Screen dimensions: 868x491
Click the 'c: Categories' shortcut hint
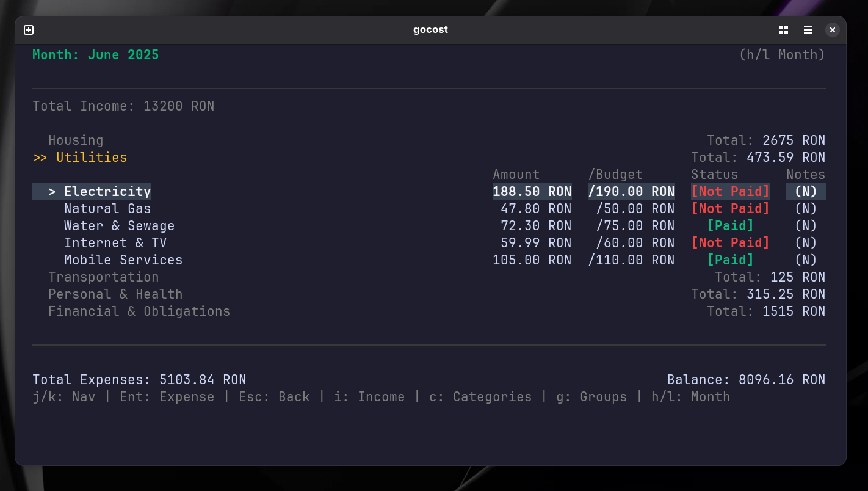tap(480, 397)
